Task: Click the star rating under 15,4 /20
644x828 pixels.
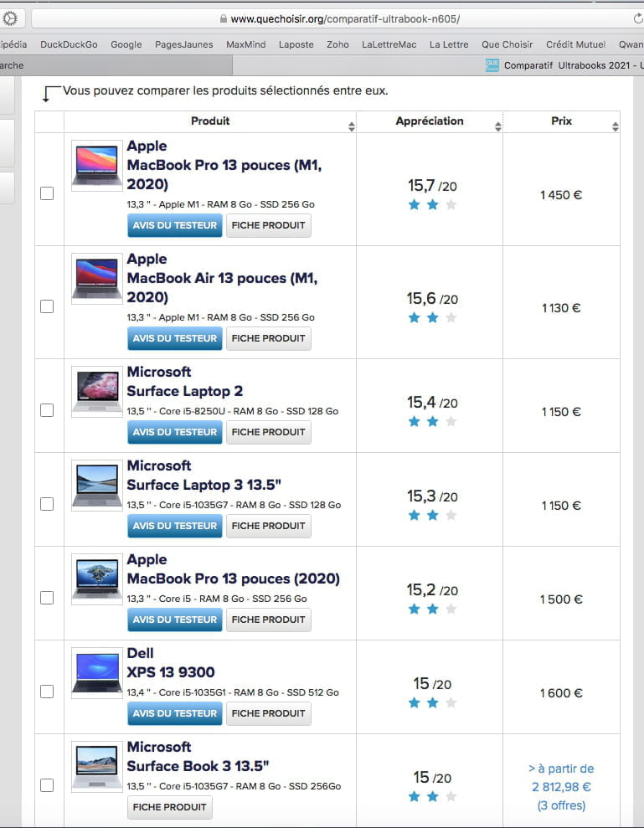Action: [432, 421]
